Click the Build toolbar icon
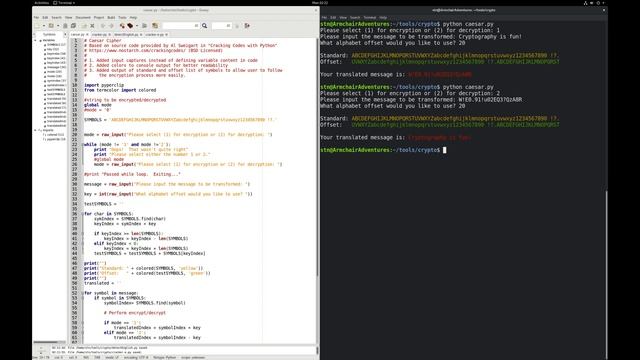 (x=130, y=26)
